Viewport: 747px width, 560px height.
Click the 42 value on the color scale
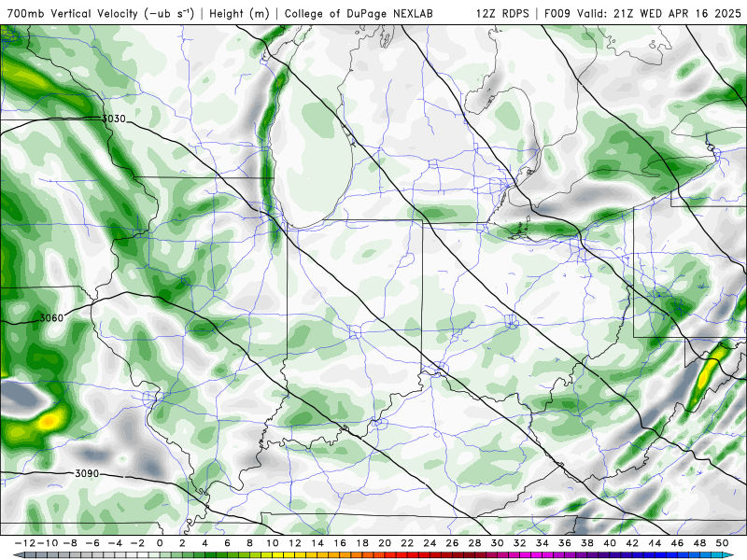coord(632,543)
